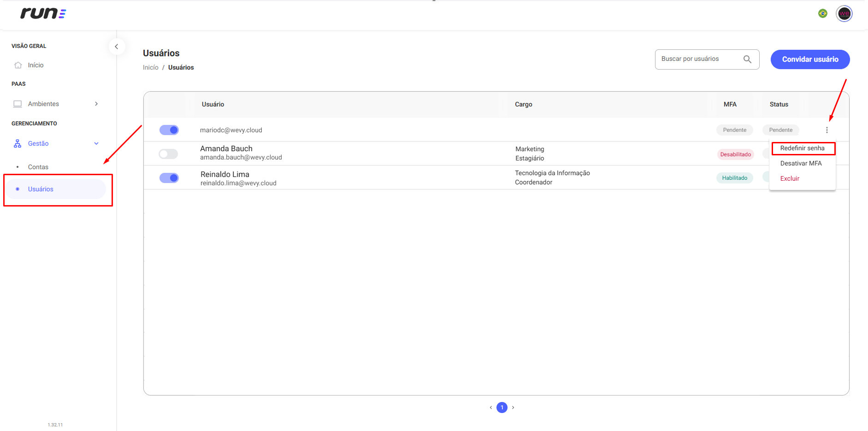868x431 pixels.
Task: Click the Ambientes monitor icon
Action: click(x=18, y=104)
